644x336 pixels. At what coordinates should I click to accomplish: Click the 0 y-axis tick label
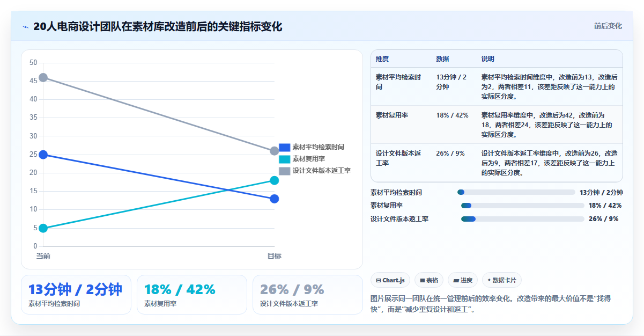(35, 246)
